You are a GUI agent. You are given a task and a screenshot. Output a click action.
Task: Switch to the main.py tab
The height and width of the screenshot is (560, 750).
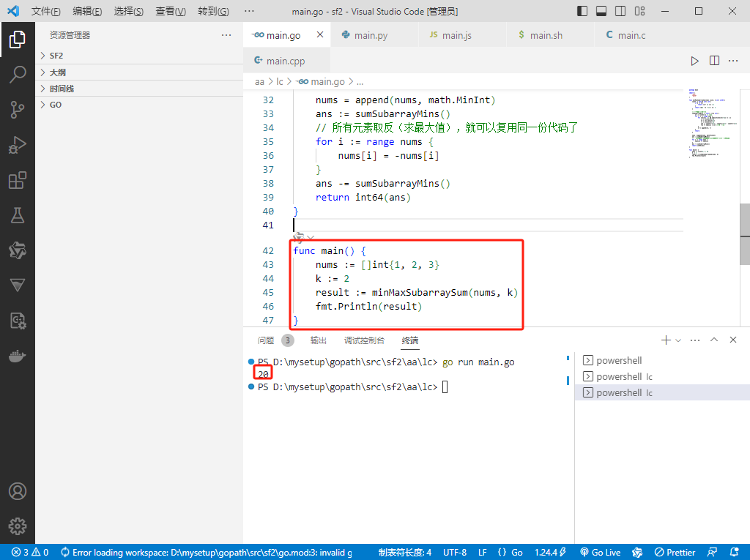click(x=374, y=35)
